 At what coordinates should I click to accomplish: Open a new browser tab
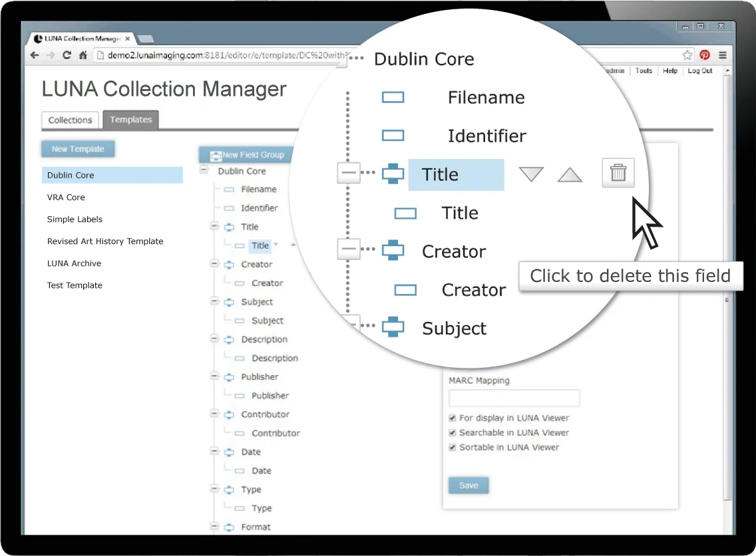(146, 39)
